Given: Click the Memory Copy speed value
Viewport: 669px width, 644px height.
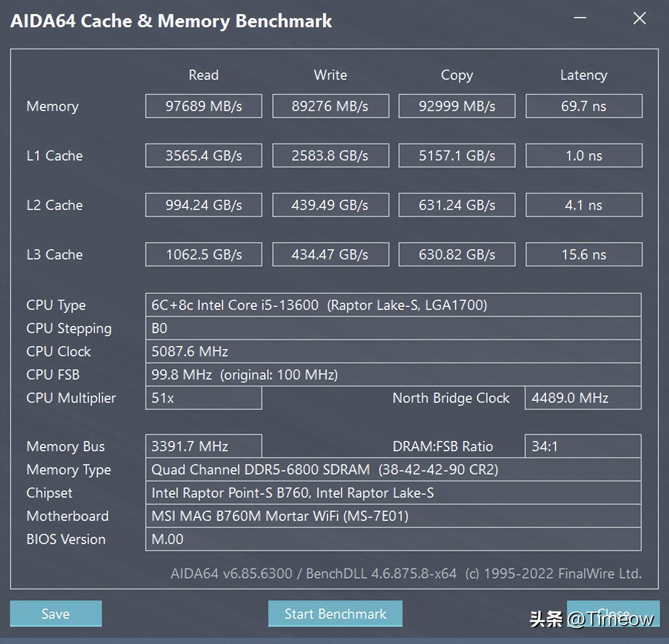Looking at the screenshot, I should pos(456,106).
